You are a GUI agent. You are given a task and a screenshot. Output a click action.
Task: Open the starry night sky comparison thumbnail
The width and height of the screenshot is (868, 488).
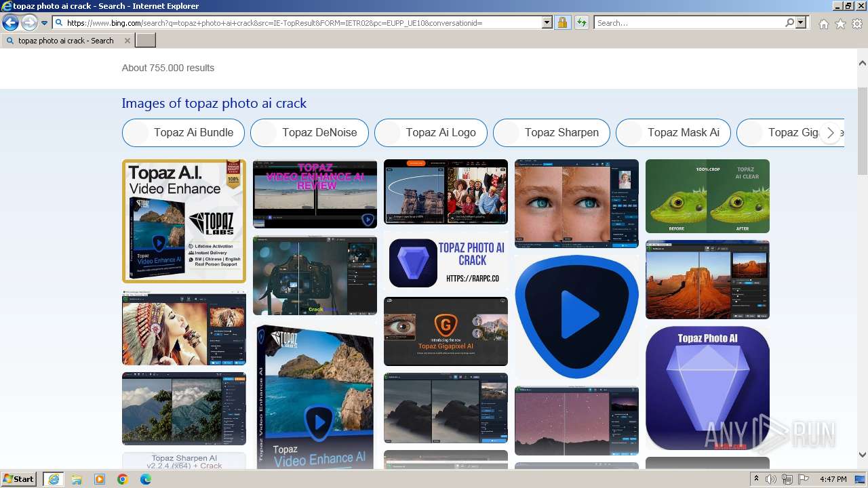tap(576, 420)
